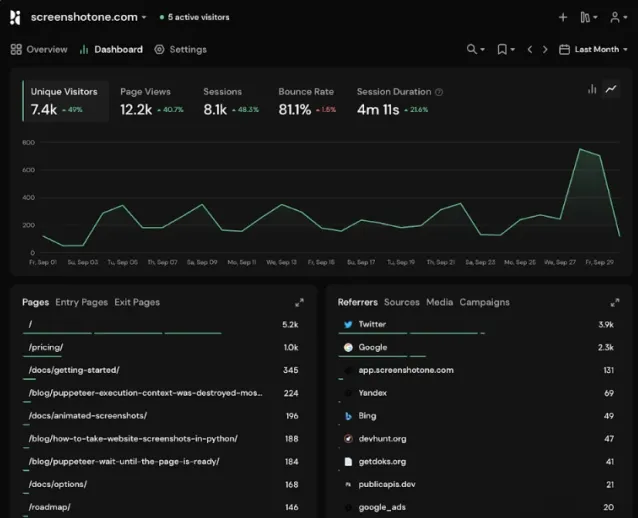Expand the Pages panel
638x518 pixels.
click(x=299, y=302)
